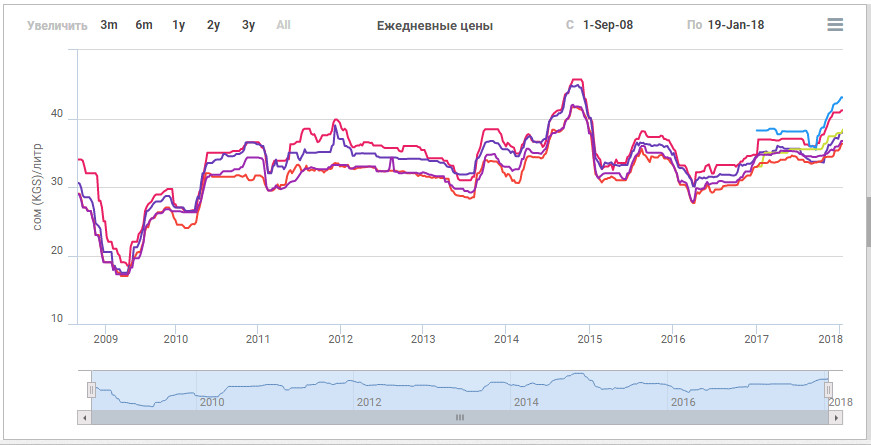Click the navigator left range handle

click(91, 389)
